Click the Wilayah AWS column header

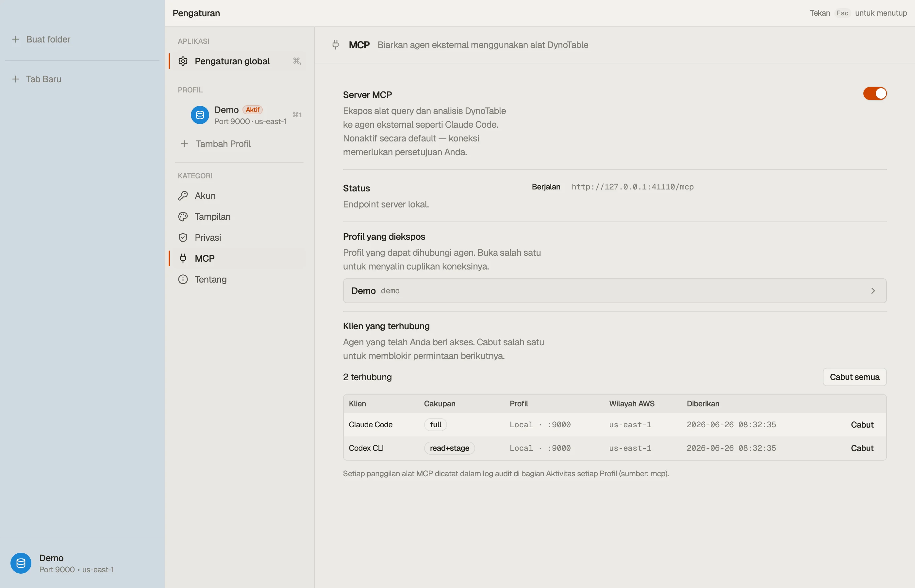[632, 404]
